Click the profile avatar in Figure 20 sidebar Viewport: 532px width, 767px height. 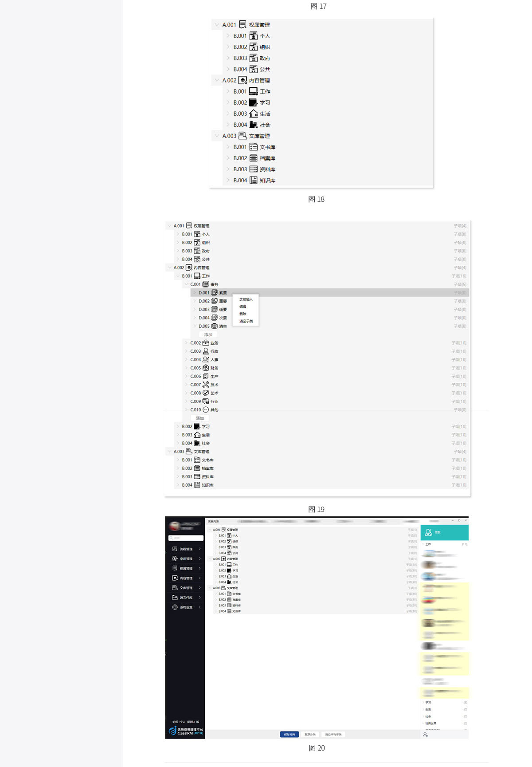(x=176, y=526)
